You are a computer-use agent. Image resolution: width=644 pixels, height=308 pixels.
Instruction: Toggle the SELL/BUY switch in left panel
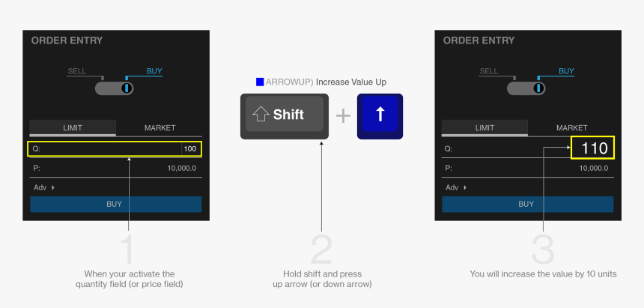click(x=114, y=88)
